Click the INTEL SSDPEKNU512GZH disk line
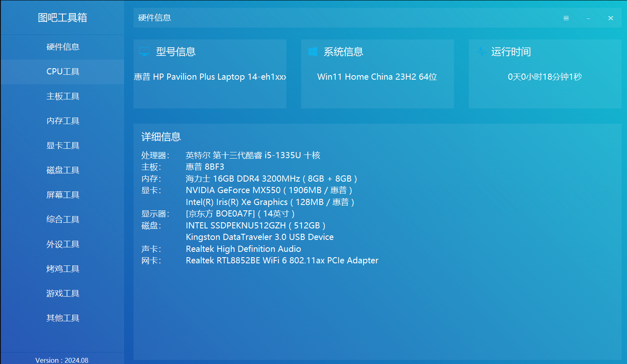 pos(256,226)
